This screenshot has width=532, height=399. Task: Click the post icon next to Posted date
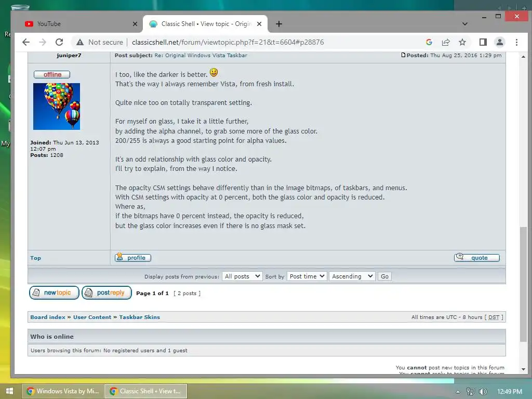pos(403,55)
